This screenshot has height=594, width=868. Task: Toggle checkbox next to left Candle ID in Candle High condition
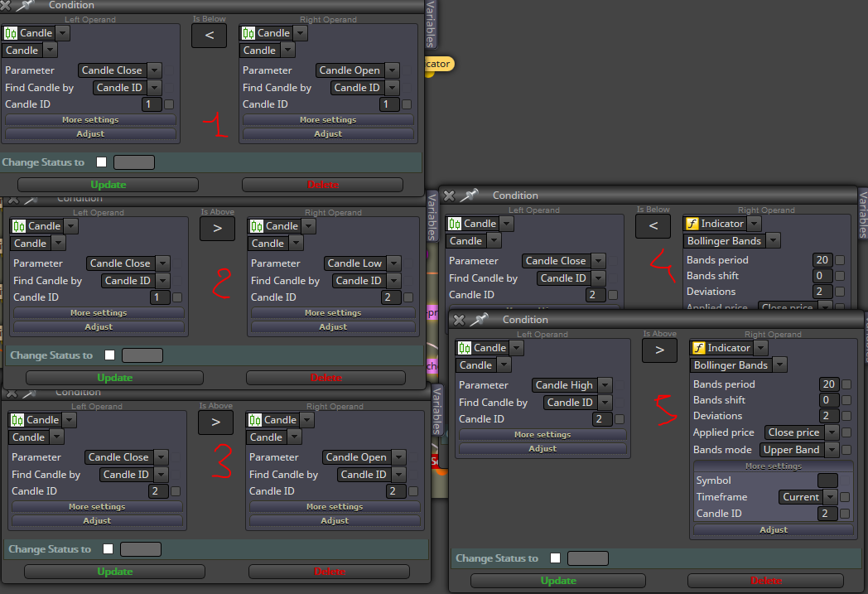point(620,419)
